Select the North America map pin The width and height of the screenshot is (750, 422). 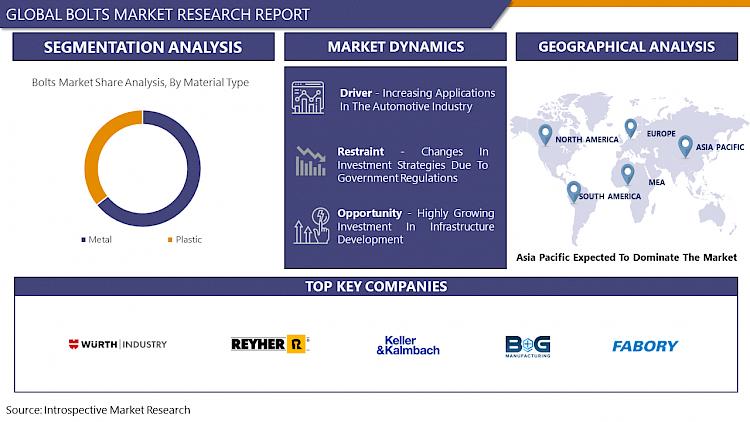pos(545,135)
